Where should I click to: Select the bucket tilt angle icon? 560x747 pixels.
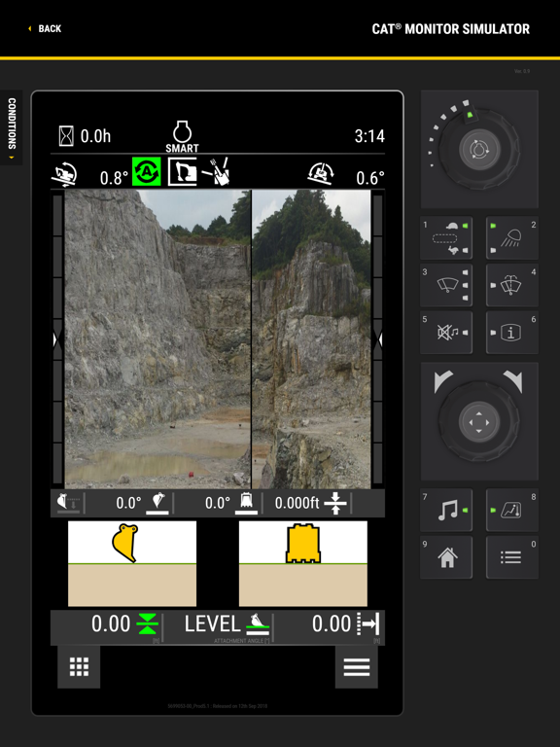pos(157,503)
